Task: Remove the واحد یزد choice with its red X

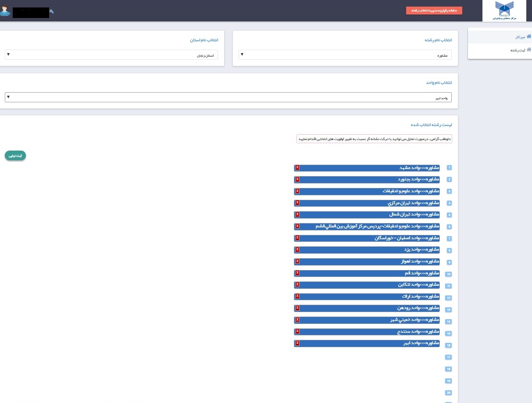Action: [x=297, y=249]
